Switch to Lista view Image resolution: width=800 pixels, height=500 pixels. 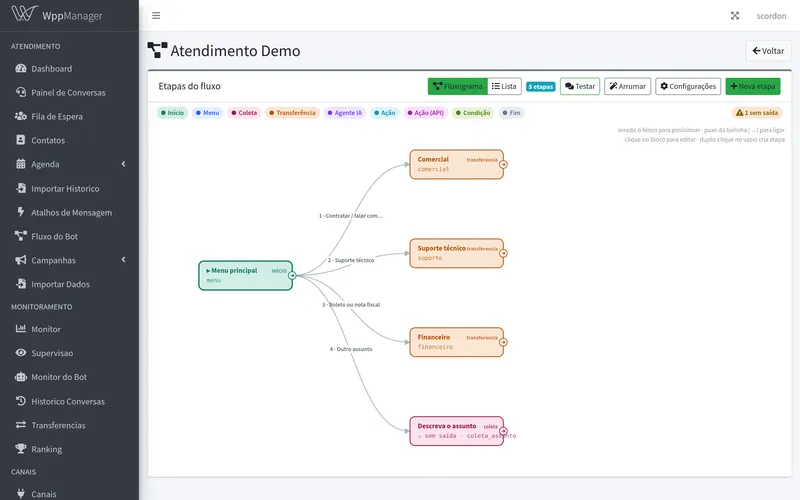[x=504, y=86]
